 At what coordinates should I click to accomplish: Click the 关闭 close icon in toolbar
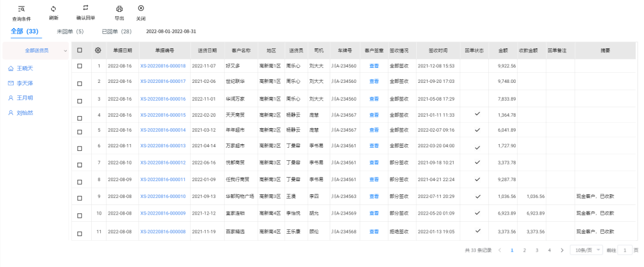pos(141,8)
